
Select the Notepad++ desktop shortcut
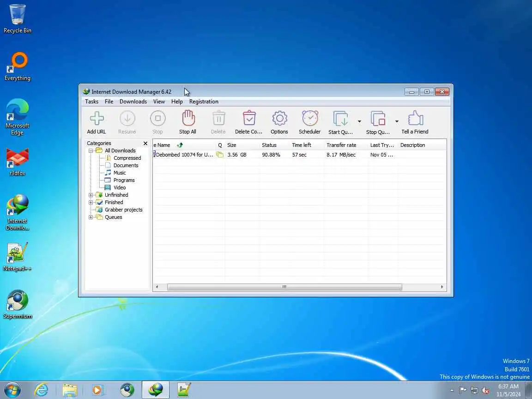(17, 257)
